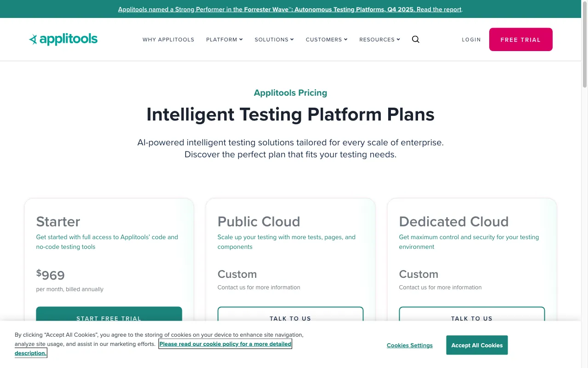Click the Public Cloud plan heading
The image size is (588, 368).
coord(259,222)
